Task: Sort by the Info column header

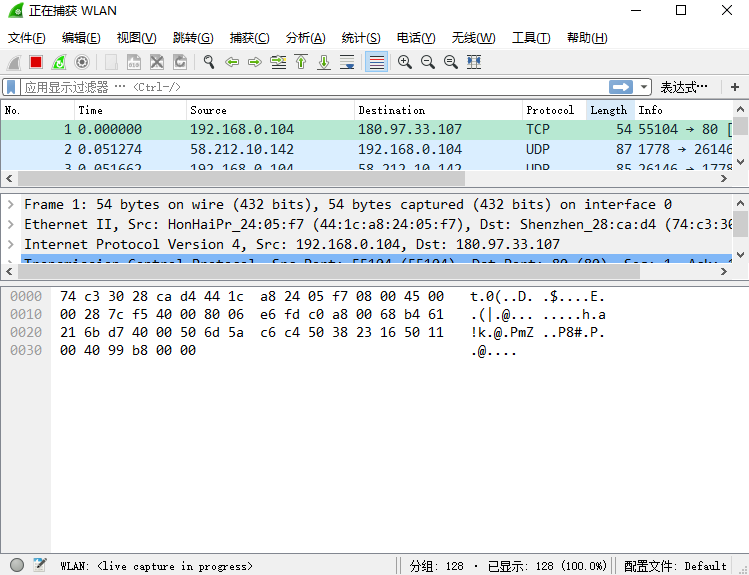Action: 684,110
